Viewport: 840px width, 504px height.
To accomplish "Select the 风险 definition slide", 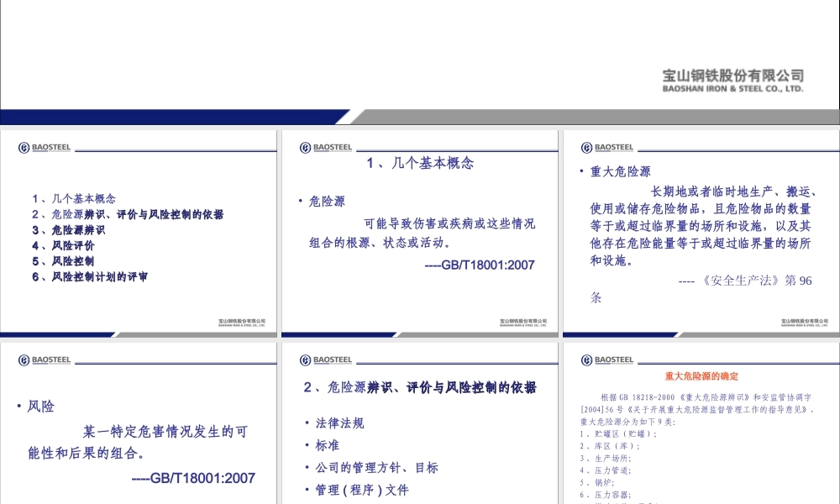I will coord(139,423).
